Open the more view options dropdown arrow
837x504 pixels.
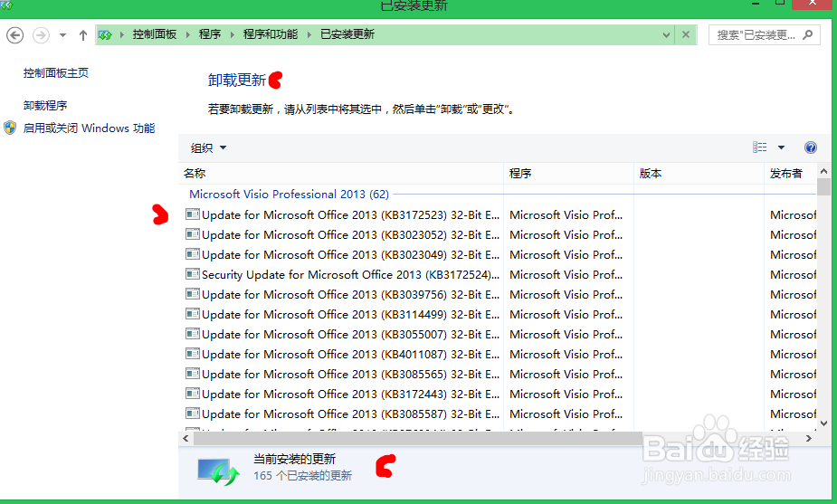pos(781,147)
